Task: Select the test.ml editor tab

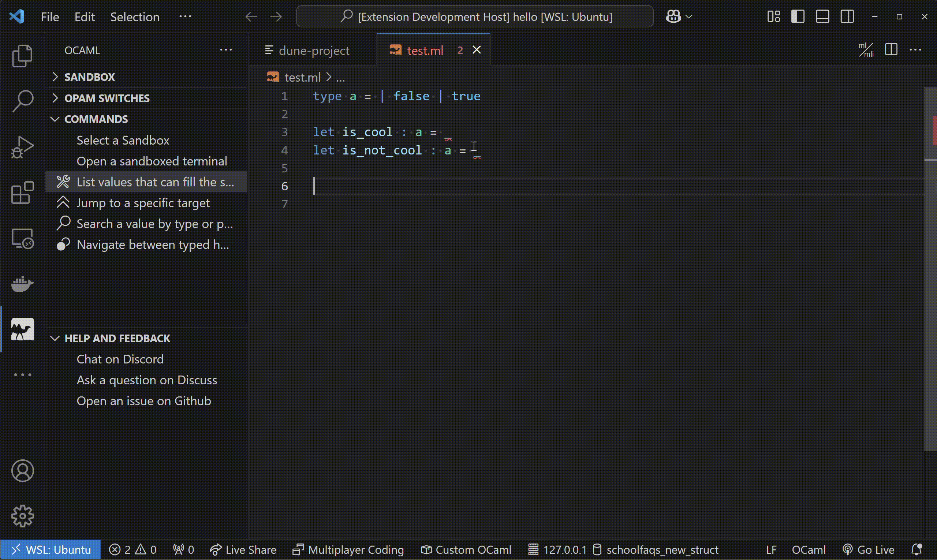Action: coord(425,50)
